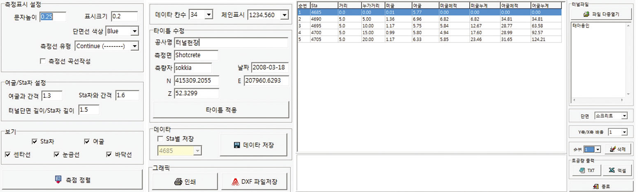Delete entry with the 삭제 button
Viewport: 644px width, 192px height.
pyautogui.click(x=617, y=149)
